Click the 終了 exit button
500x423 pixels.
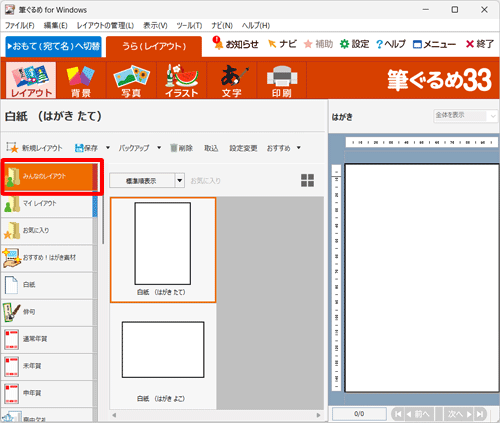480,44
